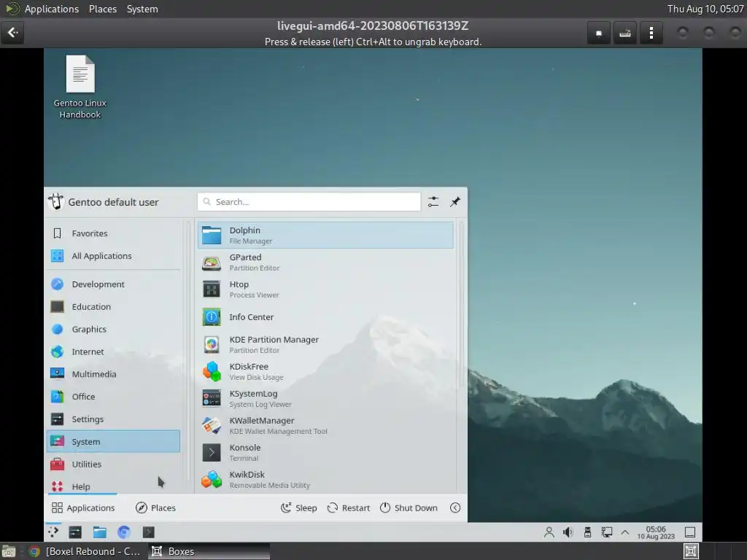This screenshot has height=560, width=747.
Task: Open System Settings from the KDE panel
Action: pyautogui.click(x=75, y=532)
